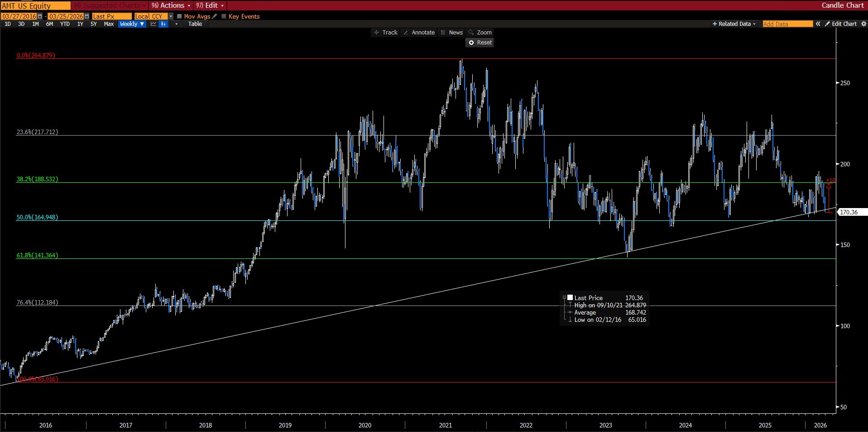
Task: Click the Add Data input field
Action: coord(787,24)
